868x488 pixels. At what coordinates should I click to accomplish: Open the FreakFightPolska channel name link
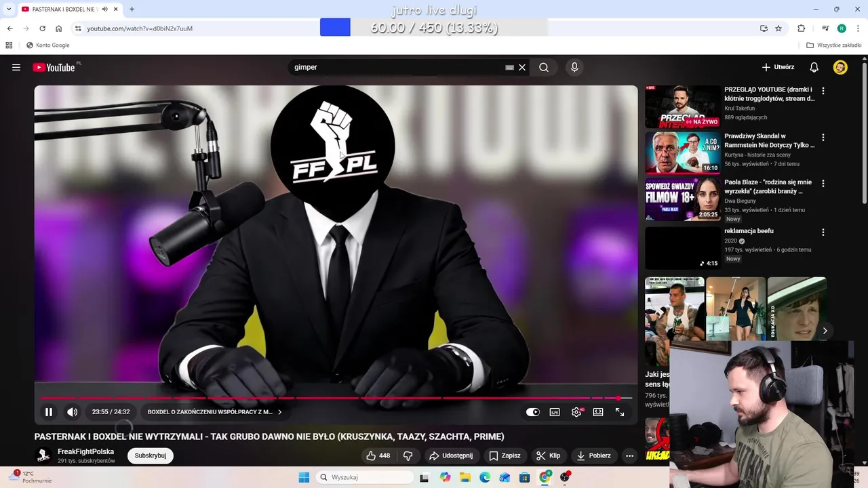(85, 451)
